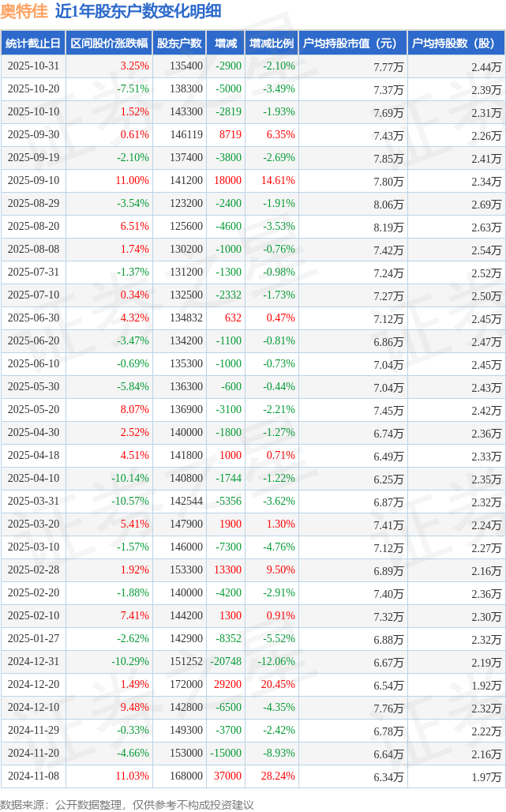
Task: Click the 近1年股东户数变化明细 heading
Action: tap(138, 11)
